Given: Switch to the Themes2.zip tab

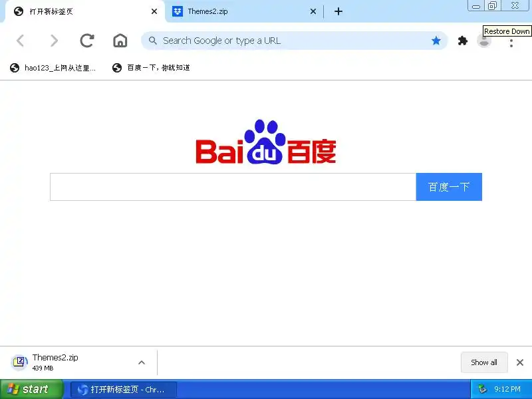Looking at the screenshot, I should click(x=243, y=11).
